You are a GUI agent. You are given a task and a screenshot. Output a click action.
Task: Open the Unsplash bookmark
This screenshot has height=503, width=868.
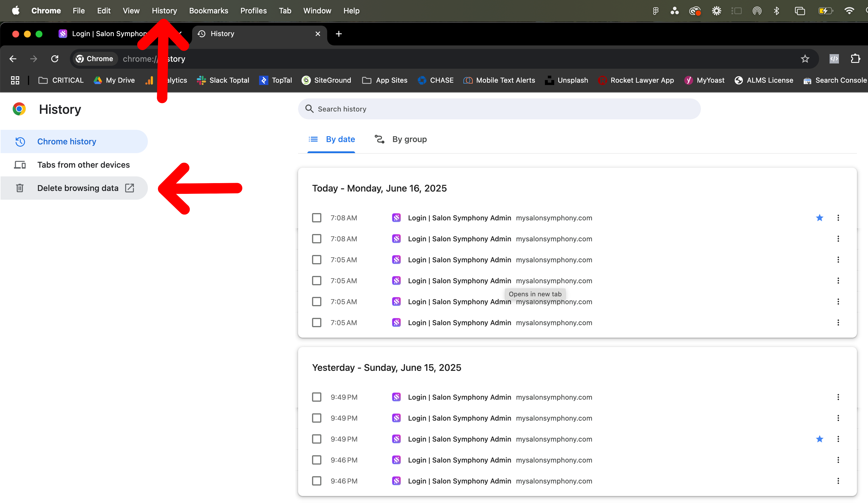566,80
